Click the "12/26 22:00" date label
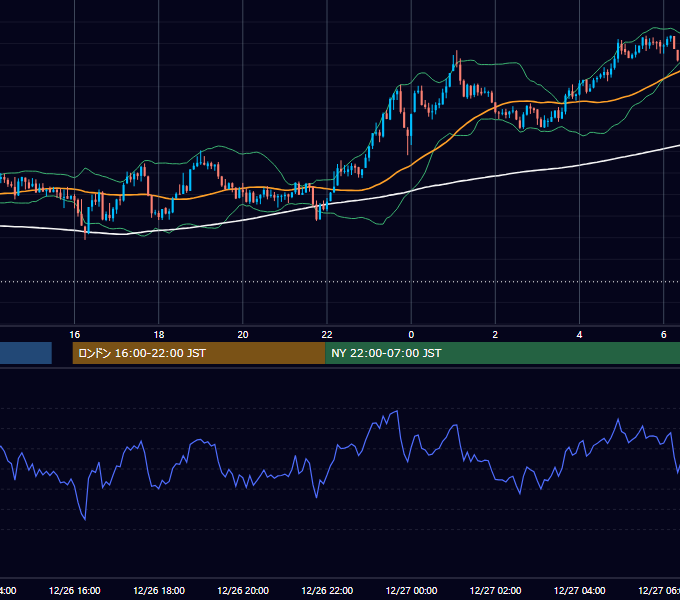Image resolution: width=680 pixels, height=600 pixels. pyautogui.click(x=327, y=591)
